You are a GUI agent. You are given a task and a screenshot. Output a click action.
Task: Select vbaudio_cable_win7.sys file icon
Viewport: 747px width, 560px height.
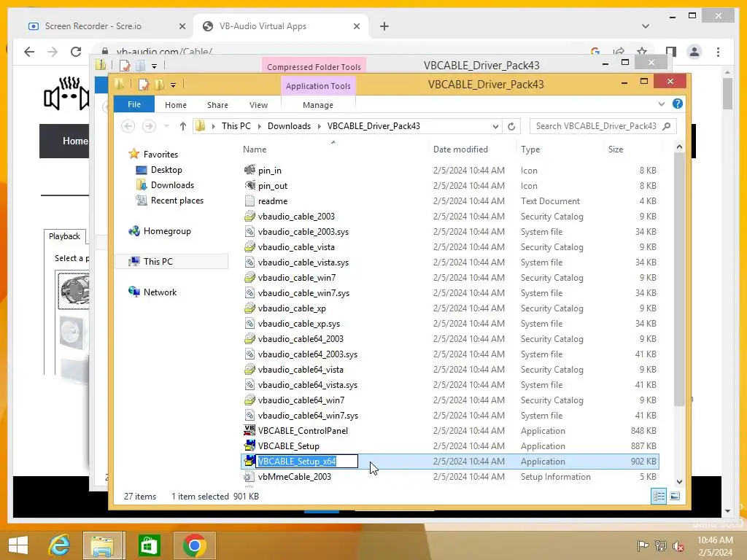tap(249, 292)
